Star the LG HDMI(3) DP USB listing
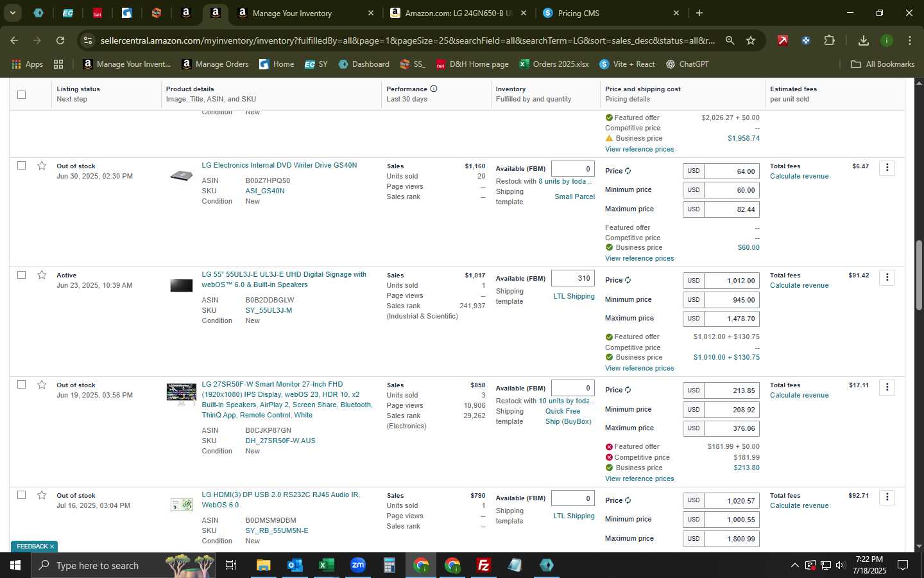924x578 pixels. point(42,495)
